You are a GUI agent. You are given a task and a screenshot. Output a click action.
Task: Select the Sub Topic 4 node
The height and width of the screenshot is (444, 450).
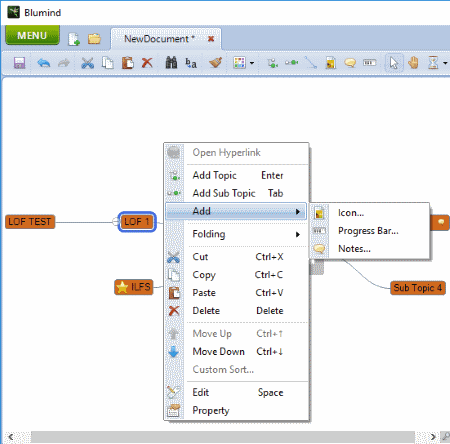tap(418, 288)
